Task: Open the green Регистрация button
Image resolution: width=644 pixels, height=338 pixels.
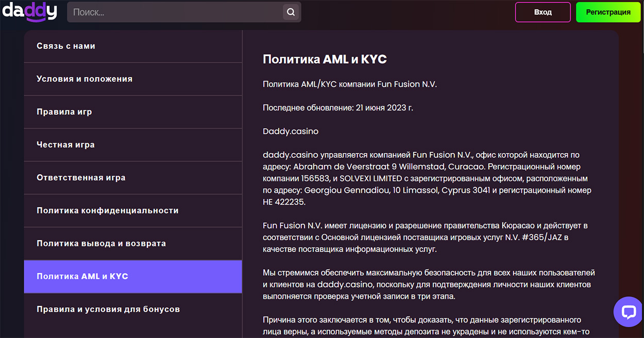Action: coord(608,12)
